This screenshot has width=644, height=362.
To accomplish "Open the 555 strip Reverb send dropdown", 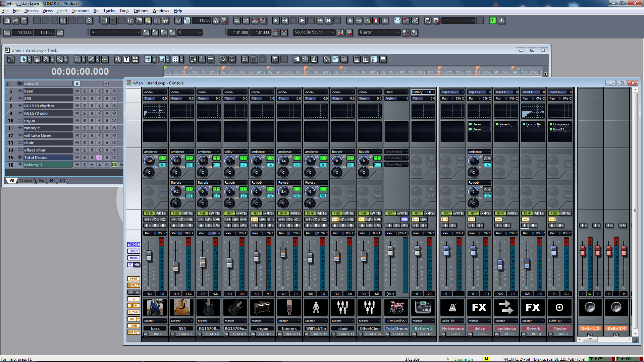I will [x=182, y=183].
